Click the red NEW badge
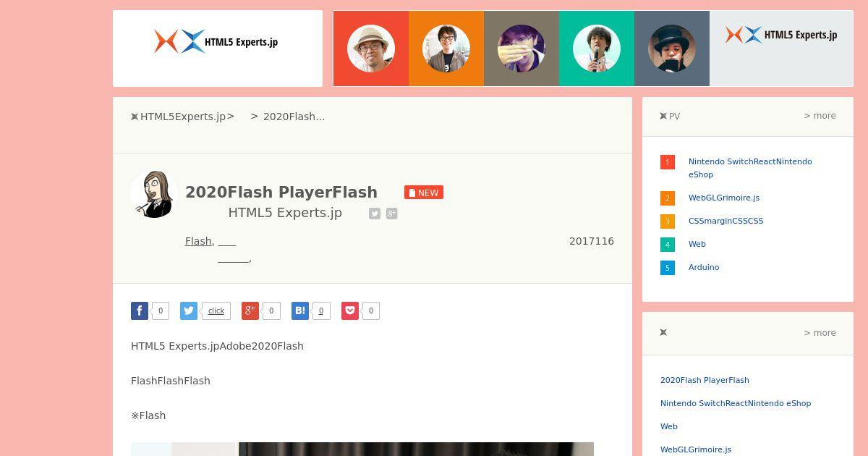This screenshot has width=868, height=456. (x=424, y=193)
